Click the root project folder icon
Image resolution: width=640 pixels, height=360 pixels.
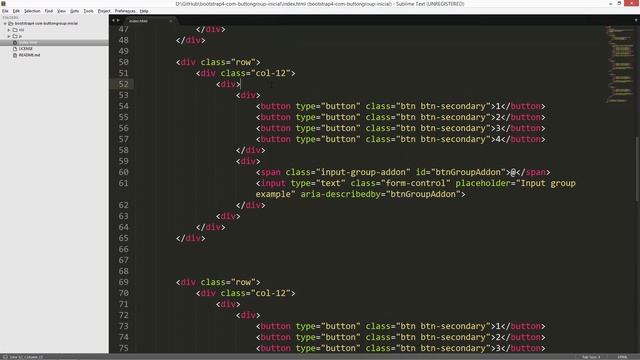(11, 24)
